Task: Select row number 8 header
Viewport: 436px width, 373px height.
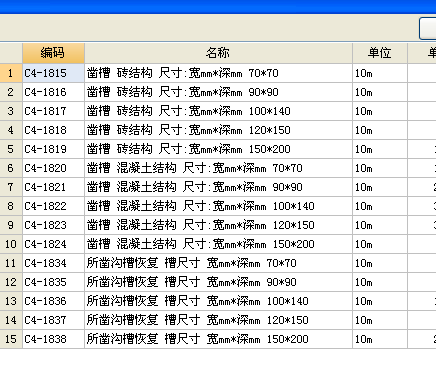Action: tap(11, 206)
